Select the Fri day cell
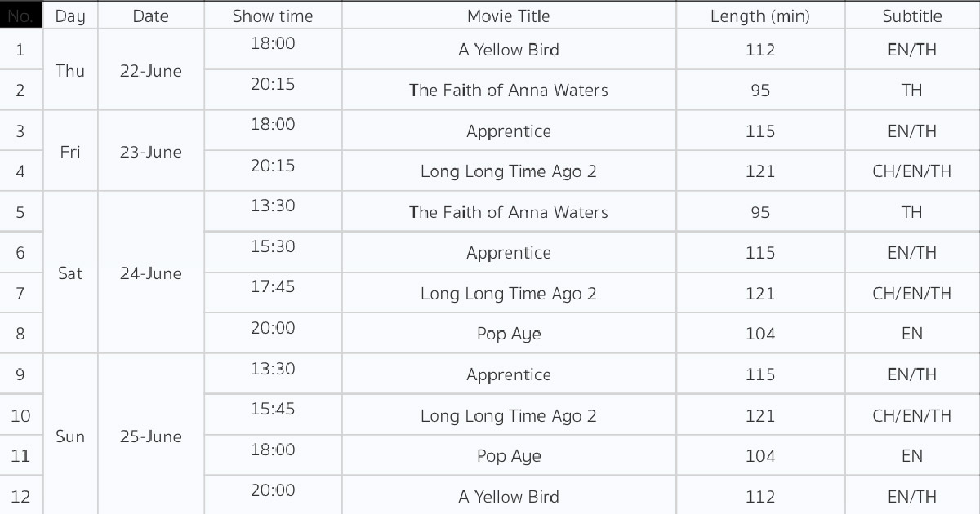Screen dimensions: 980x514 click(x=70, y=151)
